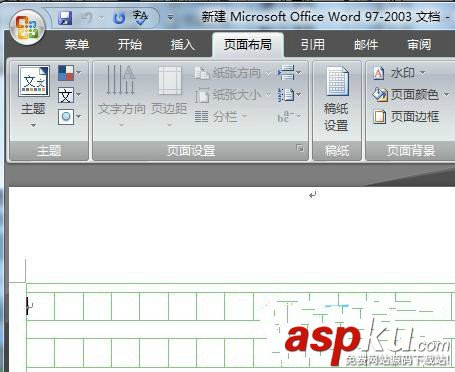Run the spelling check from quick toolbar

click(x=140, y=17)
